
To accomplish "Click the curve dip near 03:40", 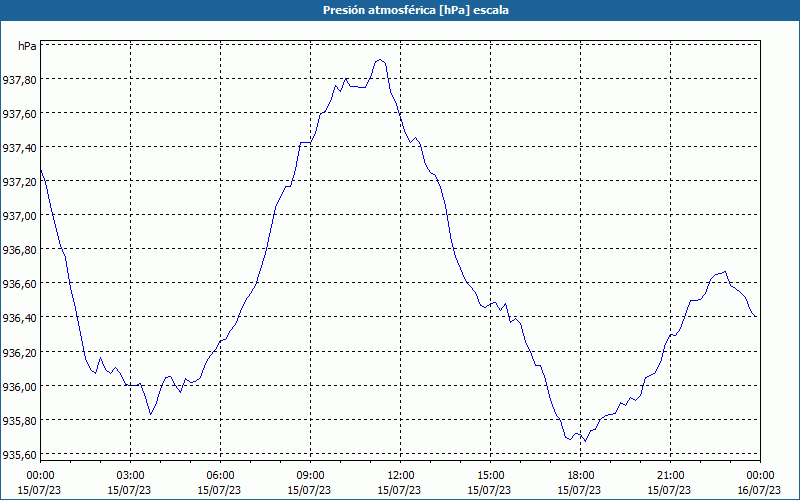I will (x=151, y=414).
